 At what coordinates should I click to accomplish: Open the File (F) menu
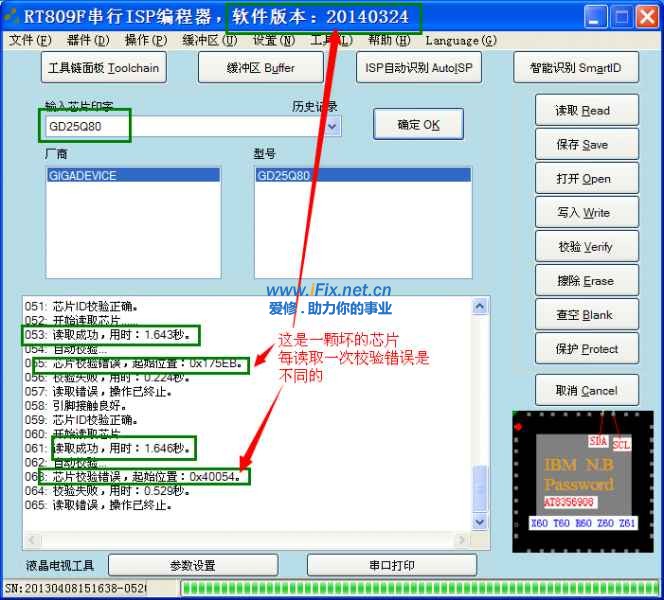click(30, 41)
